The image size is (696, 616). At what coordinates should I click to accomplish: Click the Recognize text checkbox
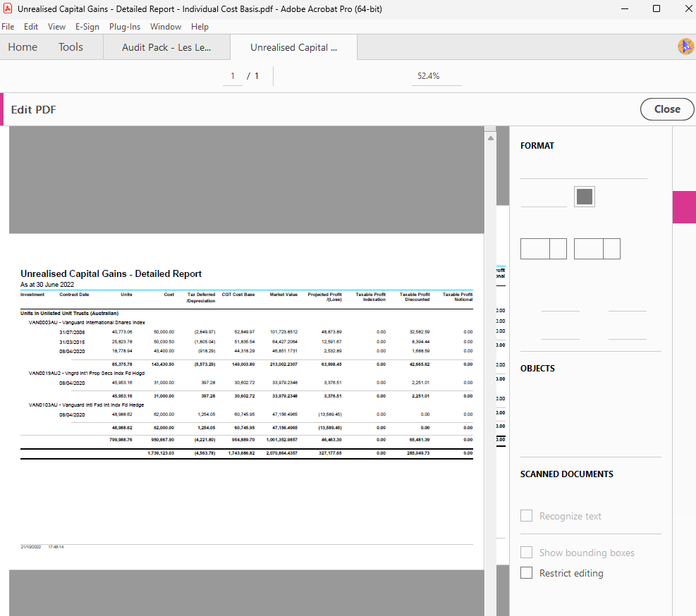point(526,516)
